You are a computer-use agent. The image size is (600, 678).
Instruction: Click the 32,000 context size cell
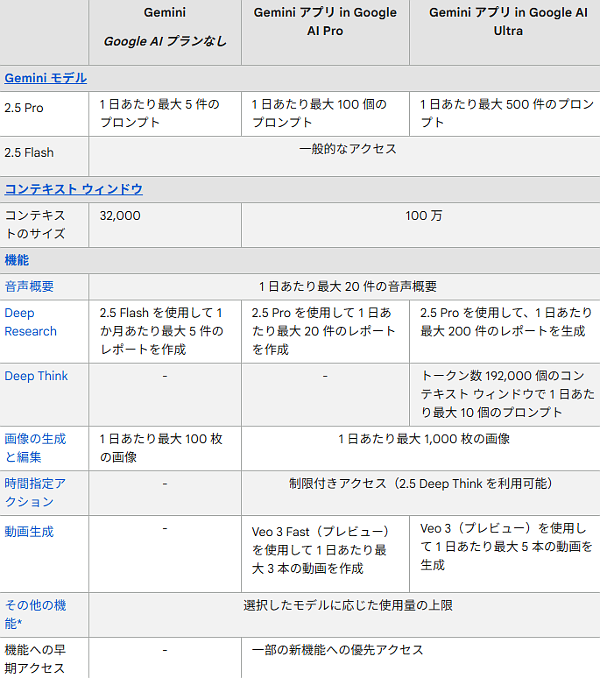(120, 215)
